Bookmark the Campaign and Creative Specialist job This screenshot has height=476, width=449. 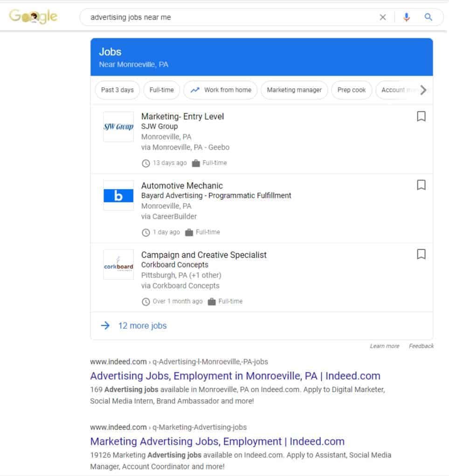pos(421,255)
